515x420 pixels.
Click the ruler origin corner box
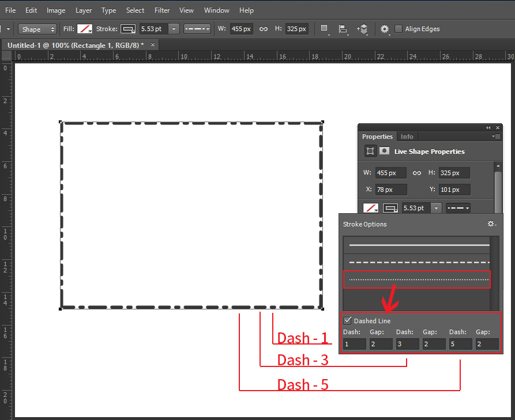[x=6, y=56]
